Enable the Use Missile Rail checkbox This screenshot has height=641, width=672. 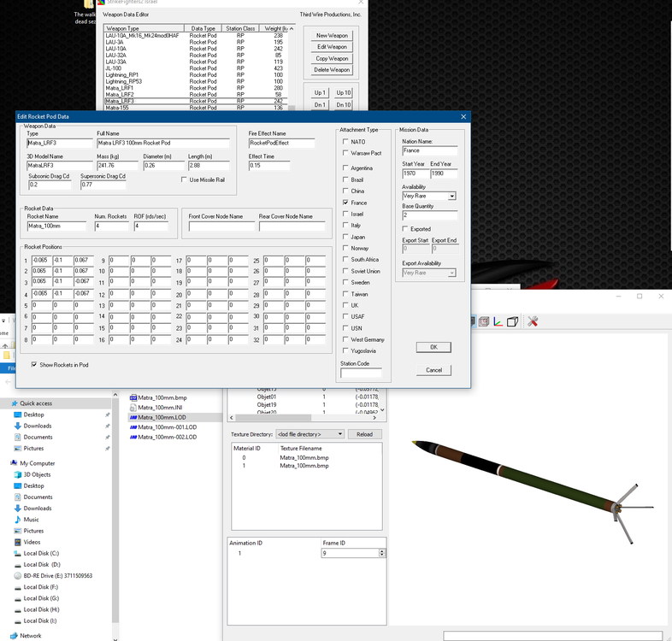[185, 180]
